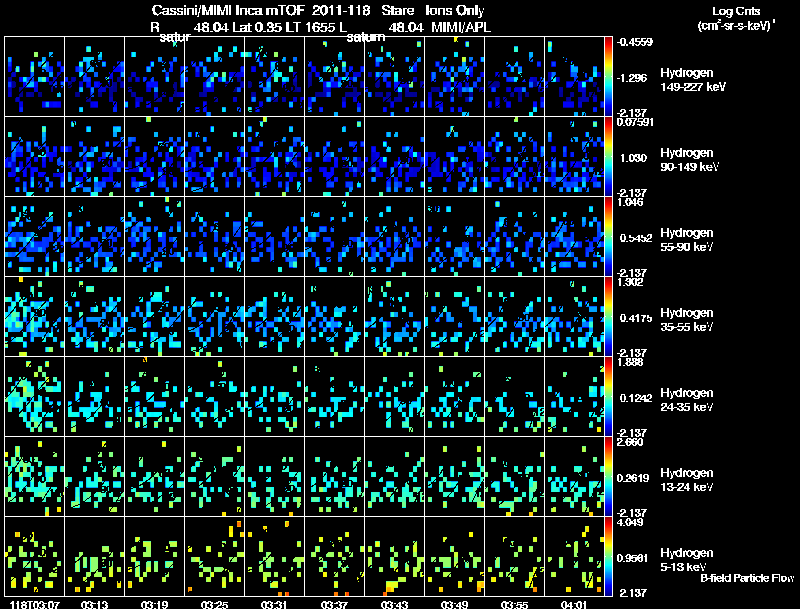Image resolution: width=800 pixels, height=609 pixels.
Task: Click the 4.049 color scale value
Action: [630, 522]
